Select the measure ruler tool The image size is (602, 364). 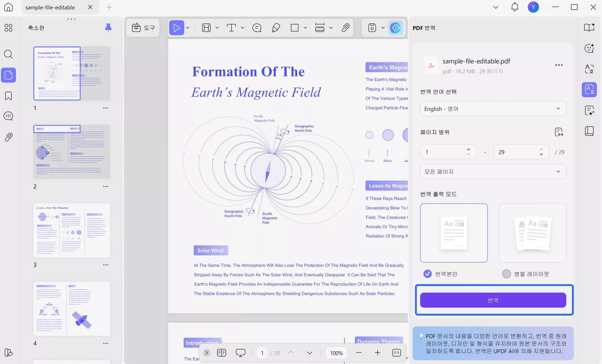click(320, 27)
